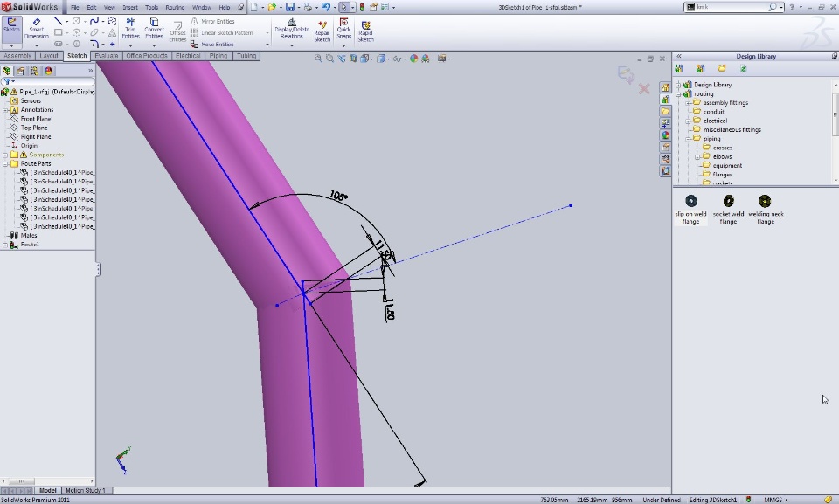The height and width of the screenshot is (504, 839).
Task: Open the Insert menu
Action: point(130,8)
